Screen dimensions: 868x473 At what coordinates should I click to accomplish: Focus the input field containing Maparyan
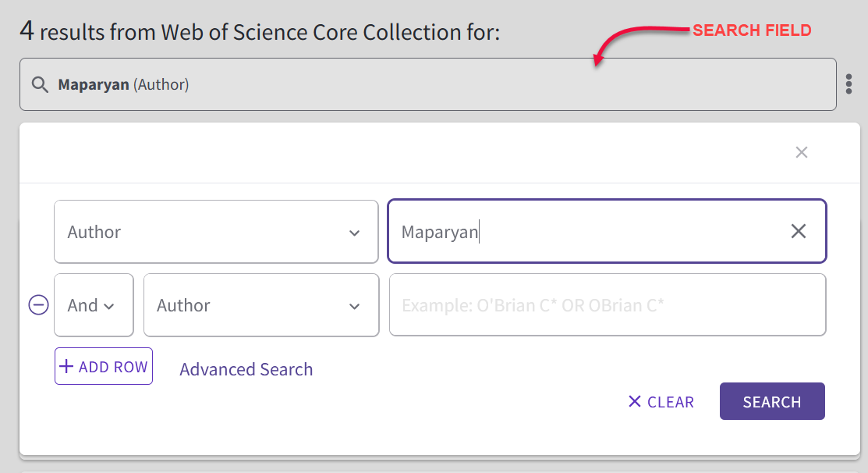point(608,231)
